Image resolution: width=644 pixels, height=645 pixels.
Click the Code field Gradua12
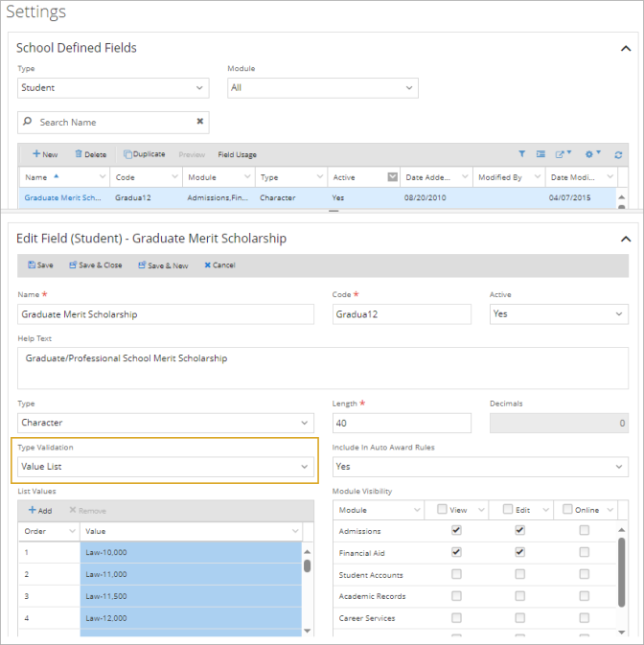click(x=402, y=314)
